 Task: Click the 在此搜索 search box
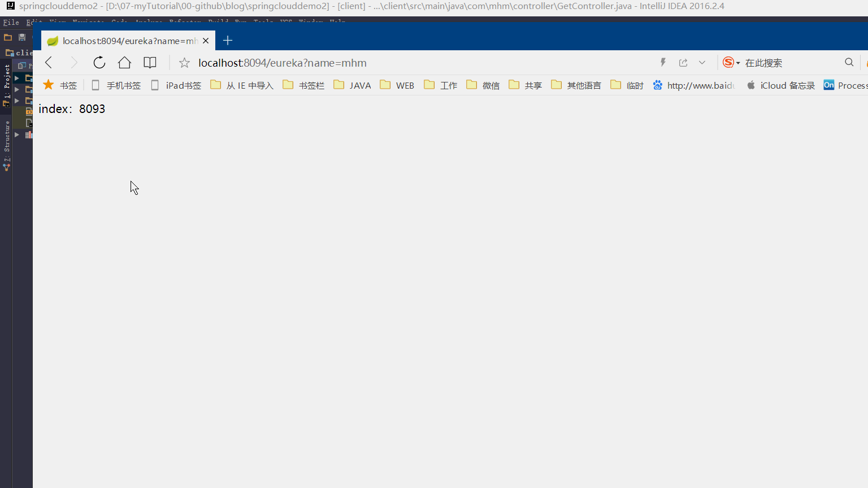point(791,63)
